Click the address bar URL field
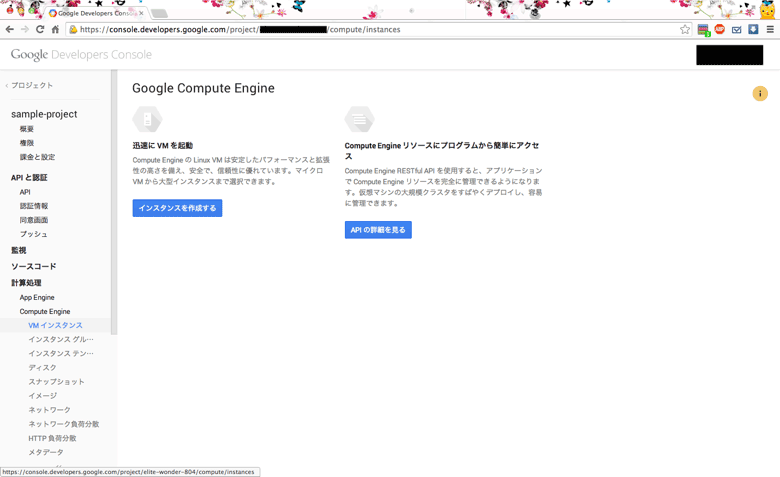 (x=378, y=29)
